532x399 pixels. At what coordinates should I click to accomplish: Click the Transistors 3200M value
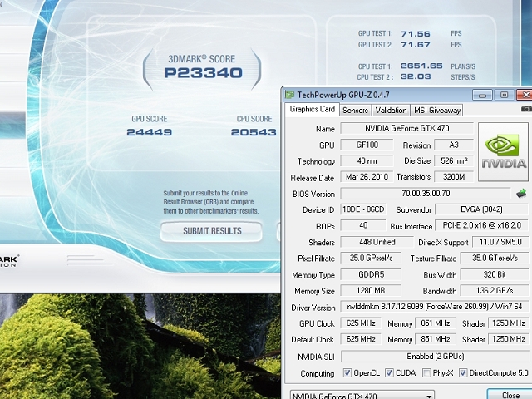454,177
